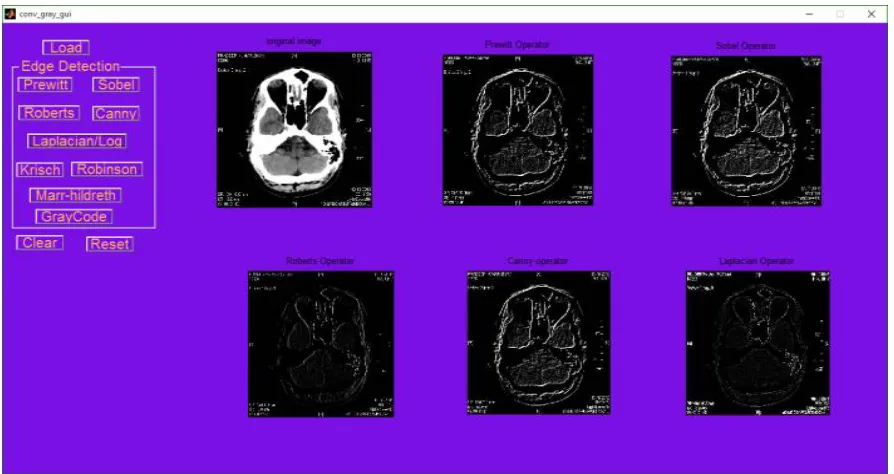This screenshot has width=894, height=474.
Task: Click the 'Prewitt Operator' image caption
Action: point(517,44)
